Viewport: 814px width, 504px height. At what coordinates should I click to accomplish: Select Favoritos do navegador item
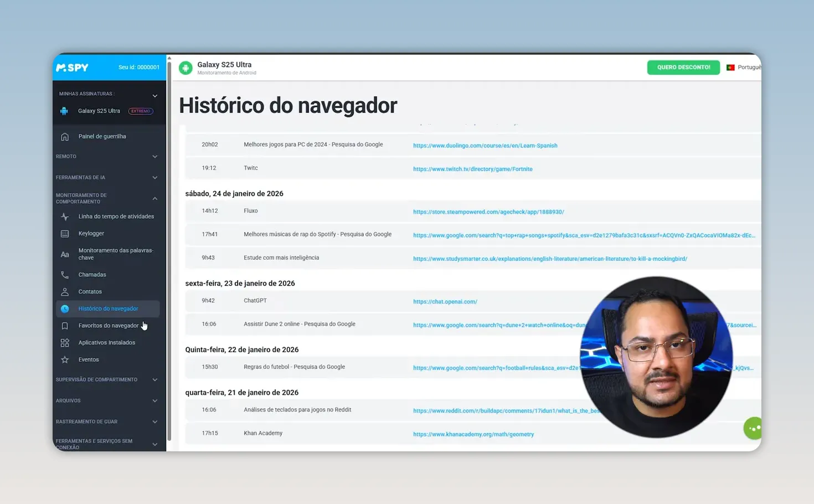109,326
